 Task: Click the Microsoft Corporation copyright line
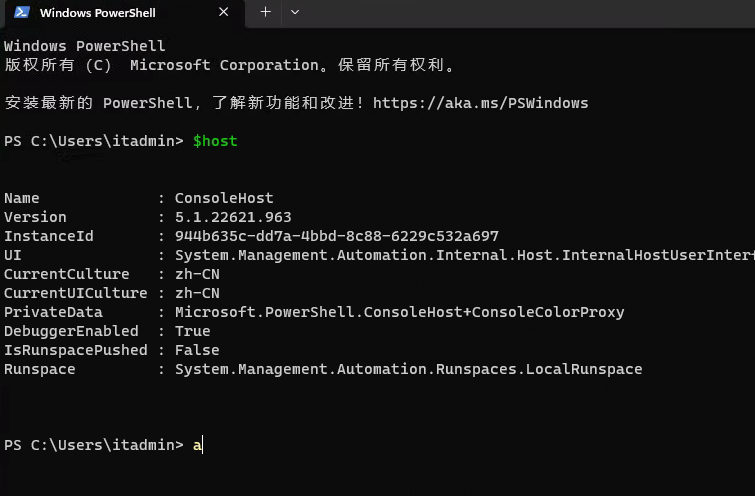(x=230, y=65)
